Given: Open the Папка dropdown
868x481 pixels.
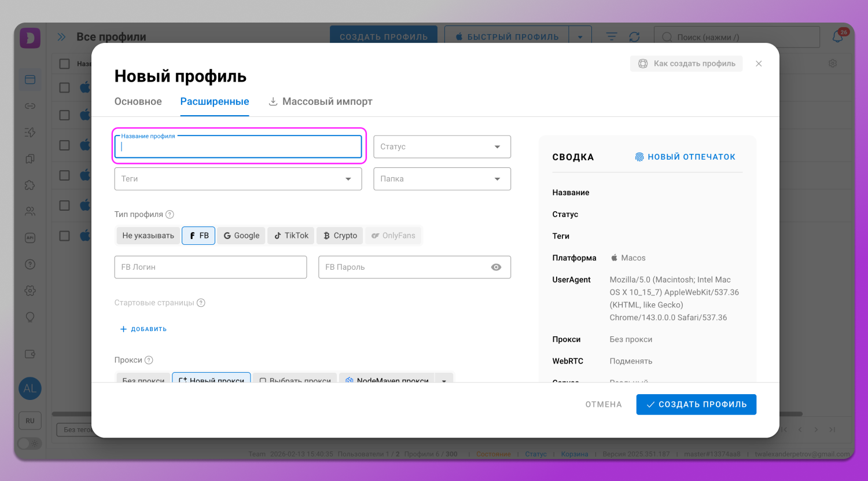Looking at the screenshot, I should (x=442, y=179).
